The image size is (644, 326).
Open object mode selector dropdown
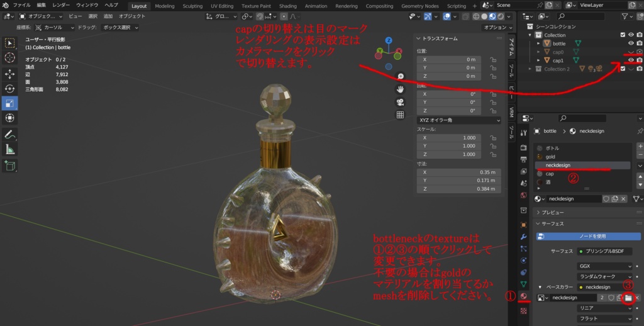pos(41,16)
